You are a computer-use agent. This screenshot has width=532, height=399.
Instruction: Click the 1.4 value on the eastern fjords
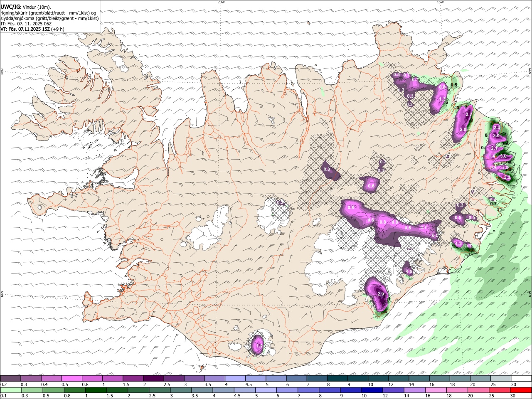[x=492, y=156]
